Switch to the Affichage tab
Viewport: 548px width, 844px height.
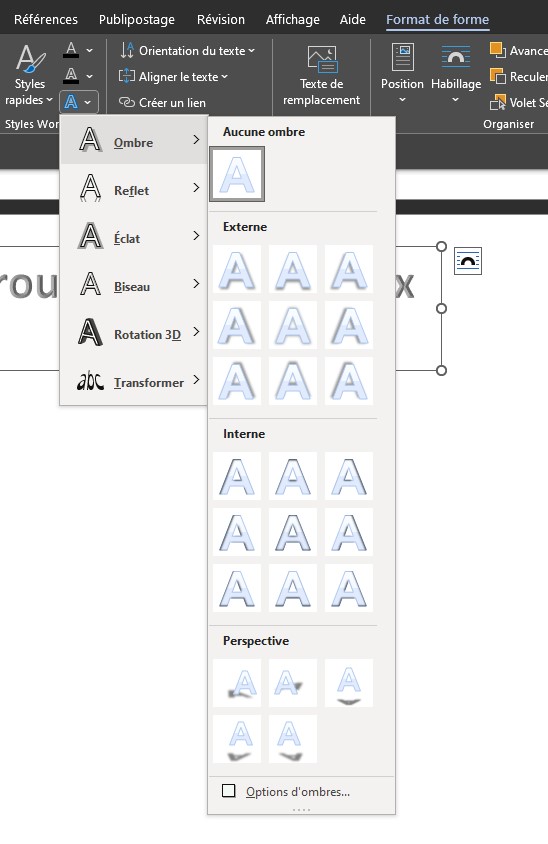click(x=292, y=19)
